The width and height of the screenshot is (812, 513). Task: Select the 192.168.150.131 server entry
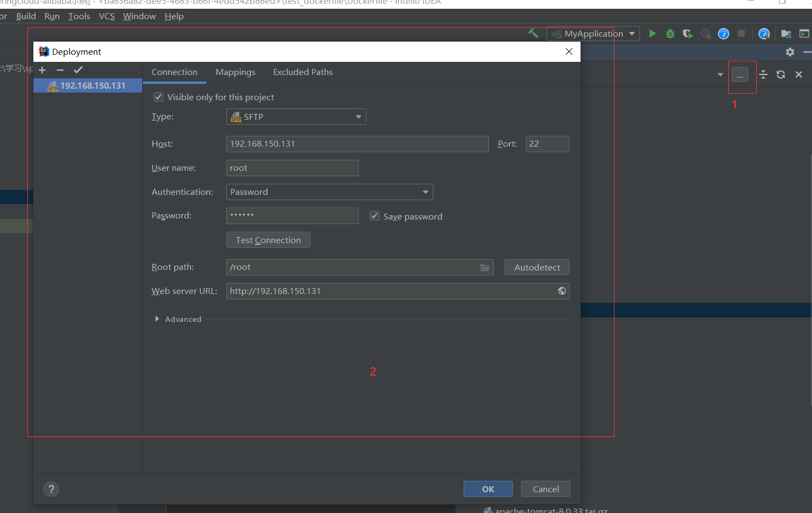click(88, 85)
